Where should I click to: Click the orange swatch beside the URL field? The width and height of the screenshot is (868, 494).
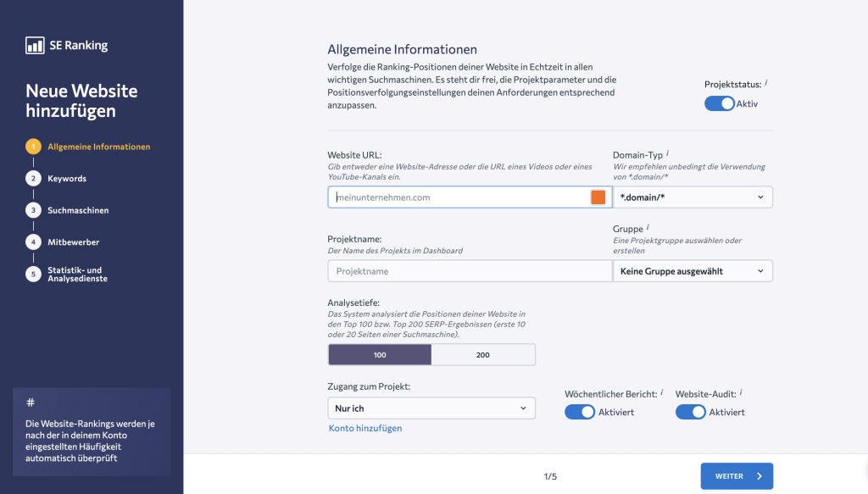[x=599, y=197]
